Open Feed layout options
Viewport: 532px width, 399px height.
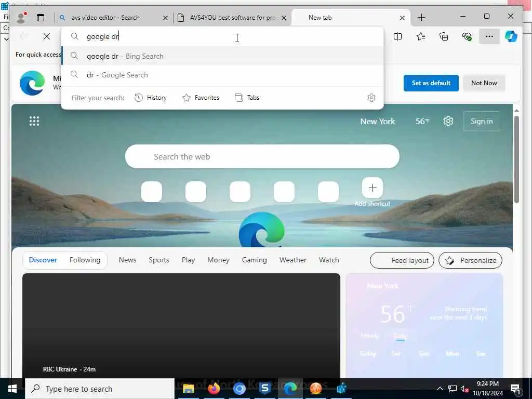402,260
